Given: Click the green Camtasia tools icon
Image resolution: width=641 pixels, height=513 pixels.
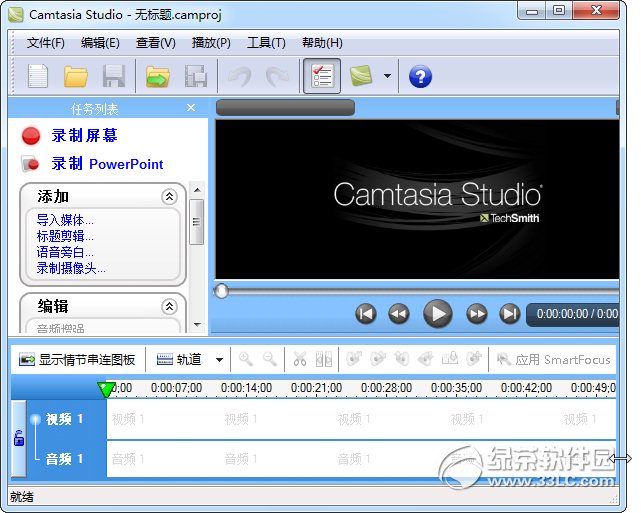Looking at the screenshot, I should [361, 76].
